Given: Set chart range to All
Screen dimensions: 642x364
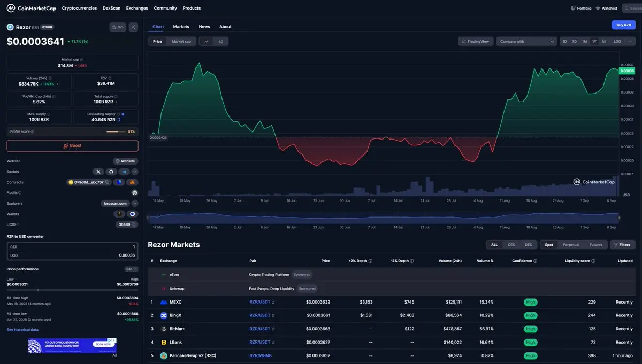Looking at the screenshot, I should click(604, 41).
